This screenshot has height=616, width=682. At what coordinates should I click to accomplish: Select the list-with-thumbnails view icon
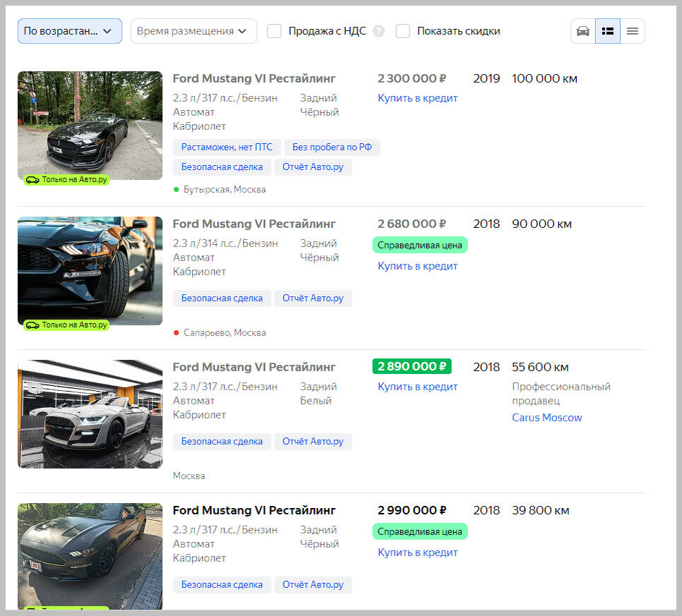608,31
